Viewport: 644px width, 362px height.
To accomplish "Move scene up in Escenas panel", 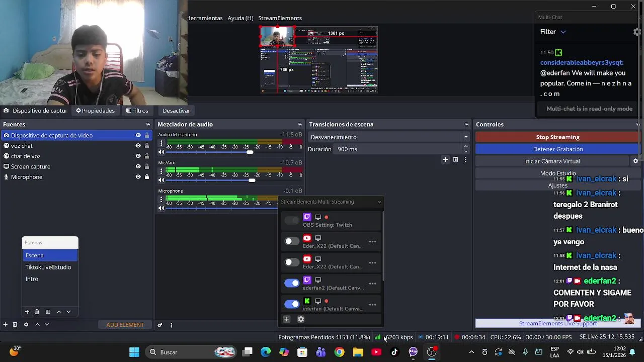I will 59,312.
